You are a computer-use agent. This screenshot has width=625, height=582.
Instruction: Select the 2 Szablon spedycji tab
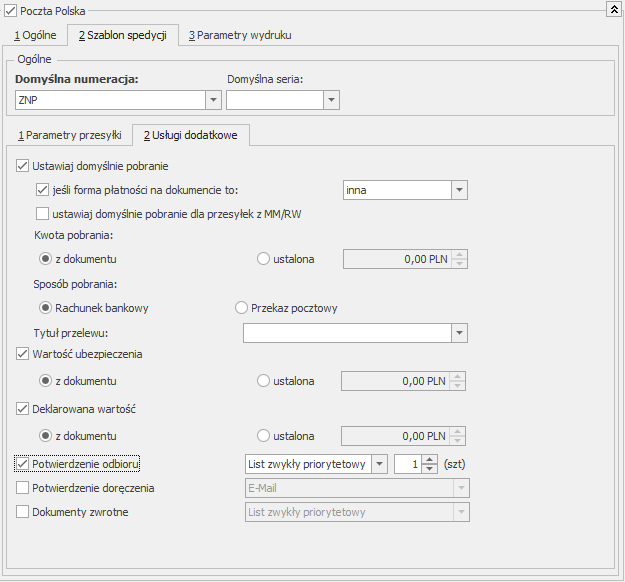[123, 35]
